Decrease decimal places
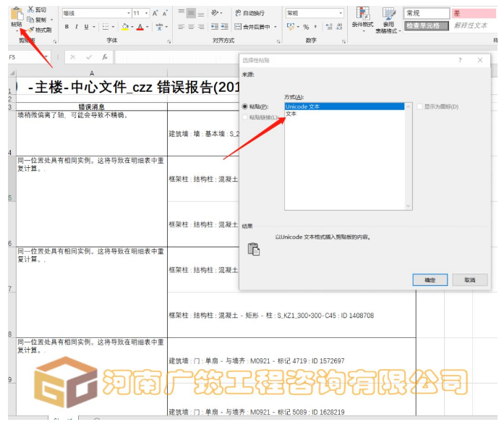 339,27
